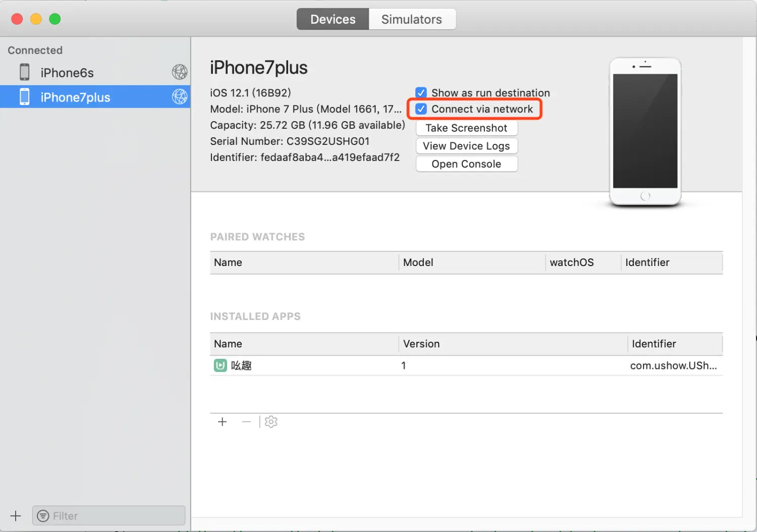Sort installed apps by Identifier header
The image size is (757, 532).
pos(675,344)
